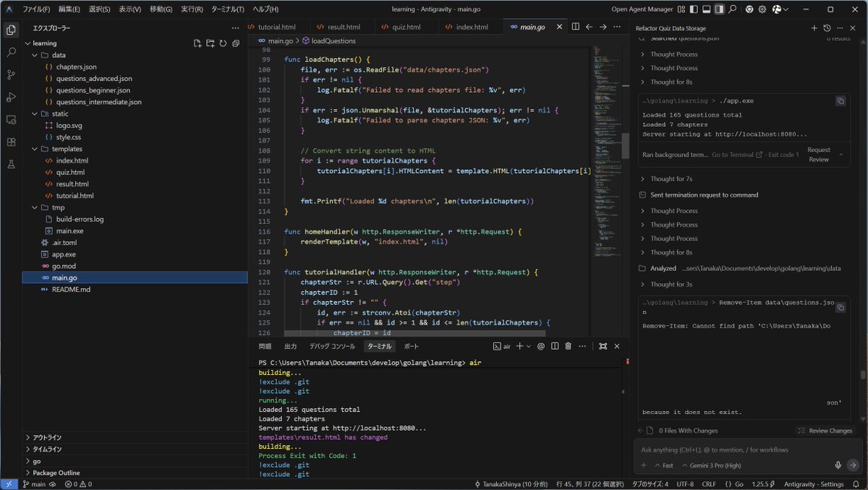Screen dimensions: 868x490
Task: Click the agent chat input field
Action: tap(749, 449)
